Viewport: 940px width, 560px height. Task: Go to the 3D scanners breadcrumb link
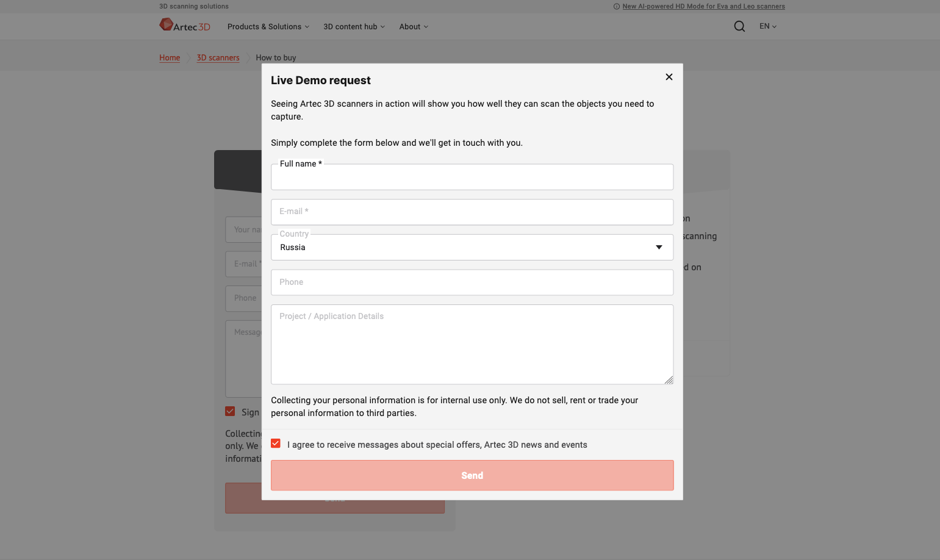pos(218,58)
